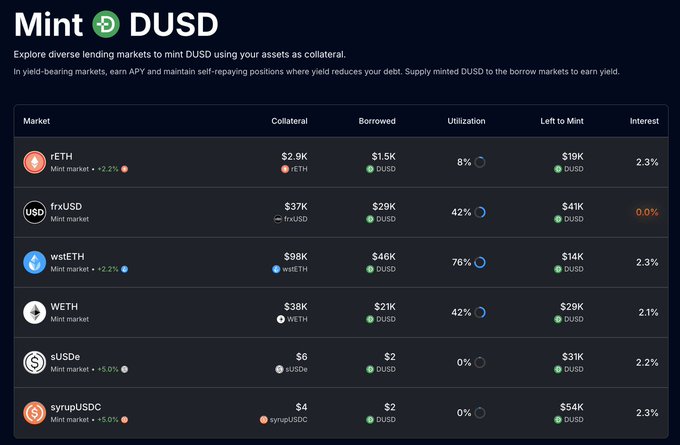The image size is (680, 445).
Task: Sort by the Collateral column header
Action: point(289,121)
